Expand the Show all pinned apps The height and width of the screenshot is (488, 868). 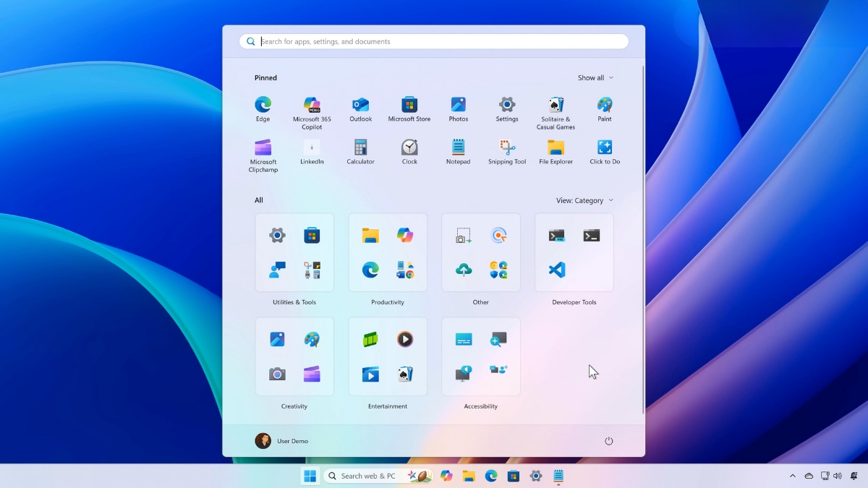pyautogui.click(x=595, y=78)
